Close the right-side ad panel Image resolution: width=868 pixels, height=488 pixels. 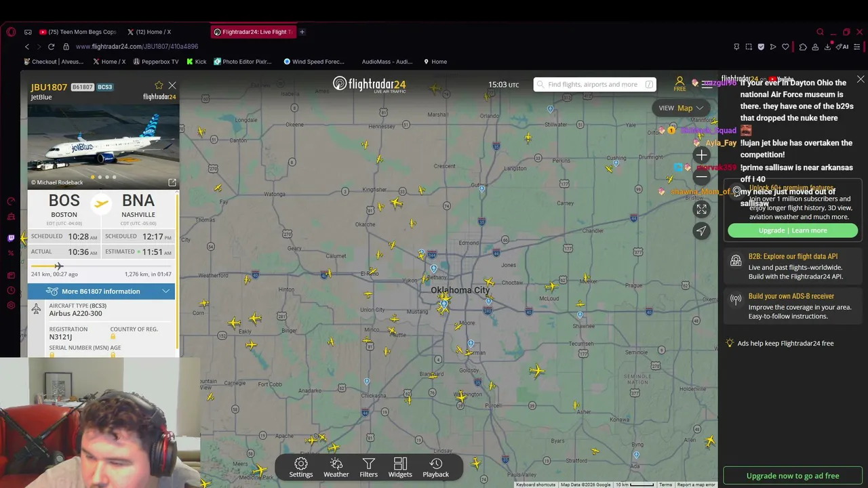click(861, 79)
